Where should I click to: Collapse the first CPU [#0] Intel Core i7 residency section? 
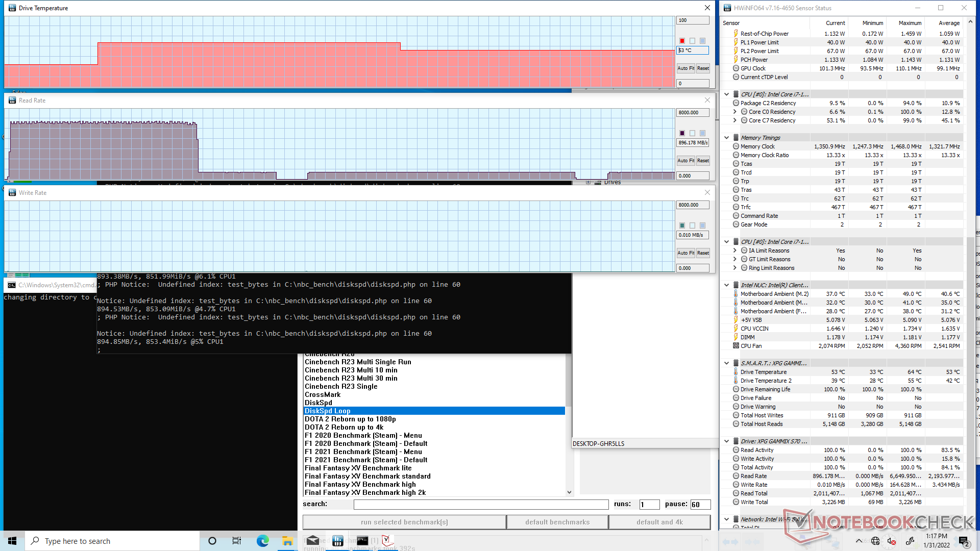tap(726, 94)
